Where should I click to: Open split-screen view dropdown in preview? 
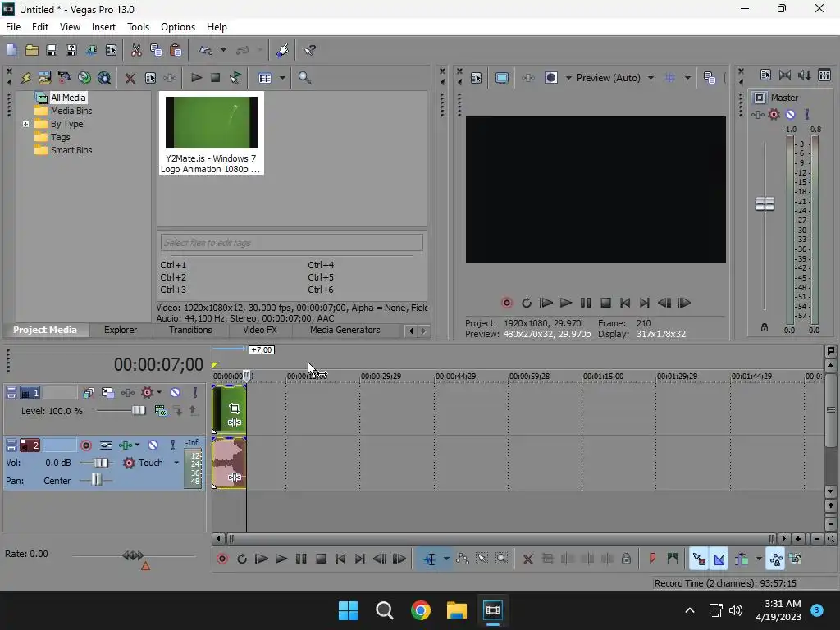coord(568,78)
